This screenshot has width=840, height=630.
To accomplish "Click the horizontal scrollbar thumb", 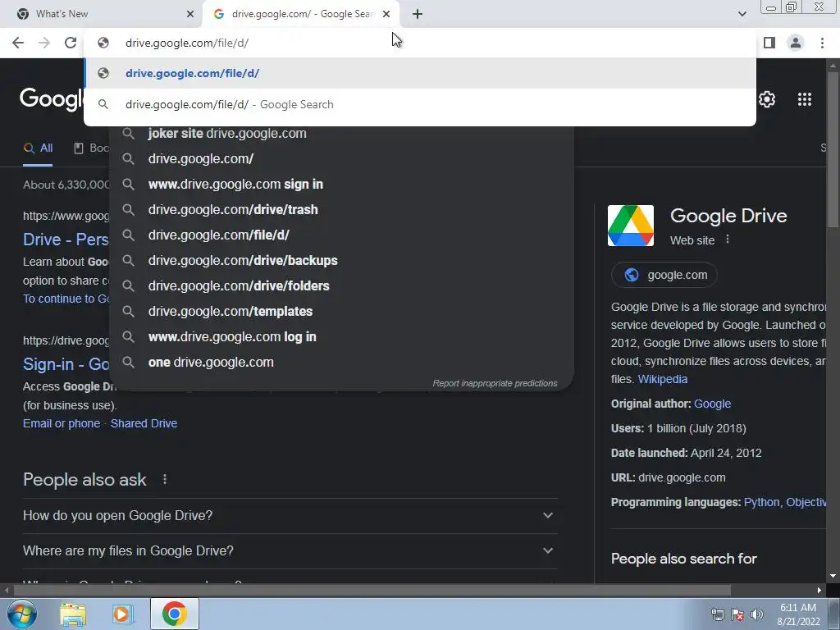I will [372, 591].
